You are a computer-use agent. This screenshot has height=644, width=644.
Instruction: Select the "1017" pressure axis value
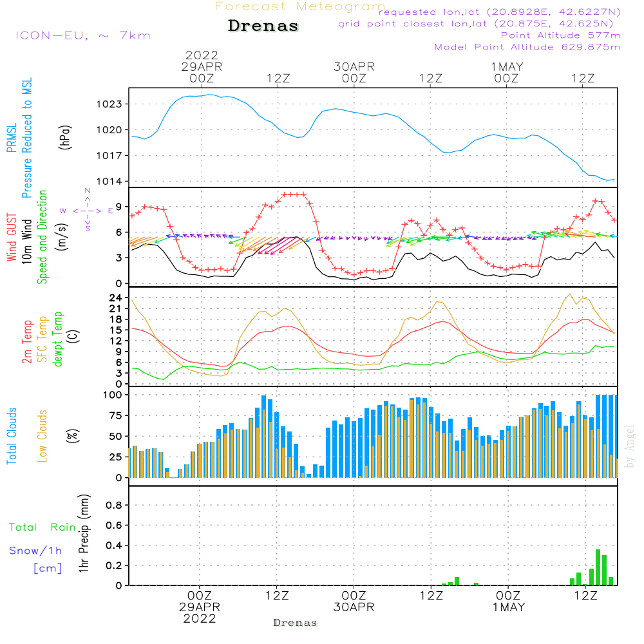click(109, 156)
